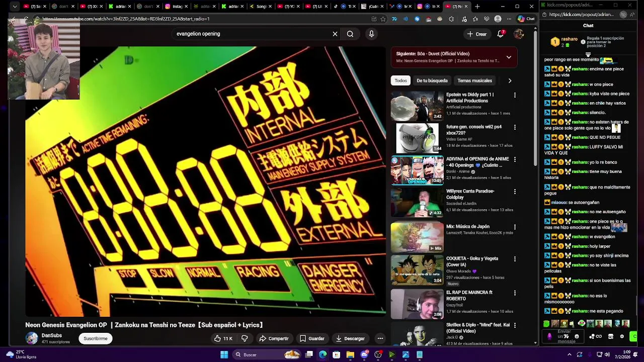
Task: Select the De tu búsqueda filter chip
Action: tap(432, 80)
